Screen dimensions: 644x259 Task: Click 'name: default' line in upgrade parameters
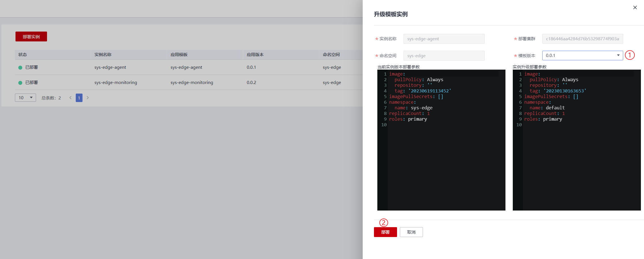(x=547, y=108)
